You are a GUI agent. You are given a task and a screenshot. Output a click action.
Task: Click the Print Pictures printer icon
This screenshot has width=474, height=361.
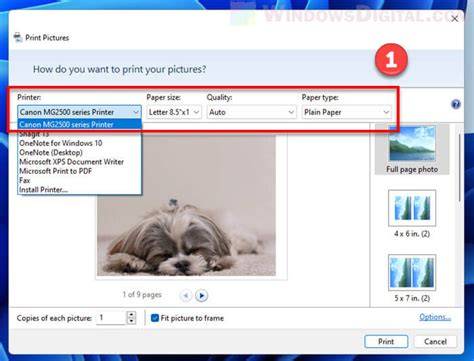[18, 37]
